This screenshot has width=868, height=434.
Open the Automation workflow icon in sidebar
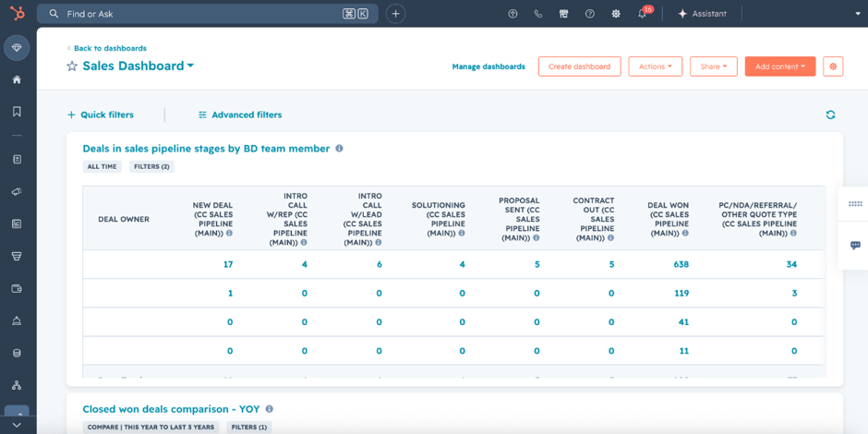coord(17,385)
